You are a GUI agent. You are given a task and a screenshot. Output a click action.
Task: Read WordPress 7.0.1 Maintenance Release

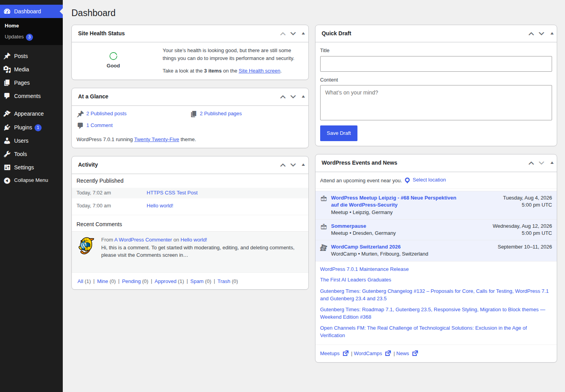(x=364, y=269)
